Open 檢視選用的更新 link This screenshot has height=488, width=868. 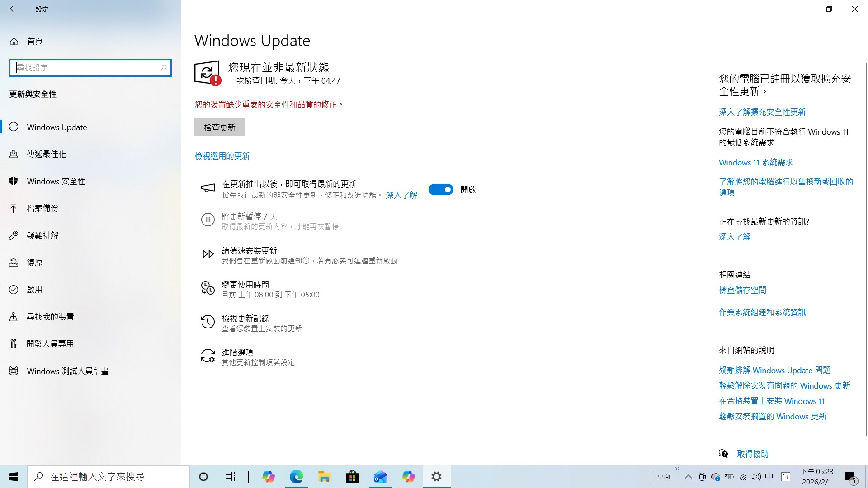pos(222,156)
